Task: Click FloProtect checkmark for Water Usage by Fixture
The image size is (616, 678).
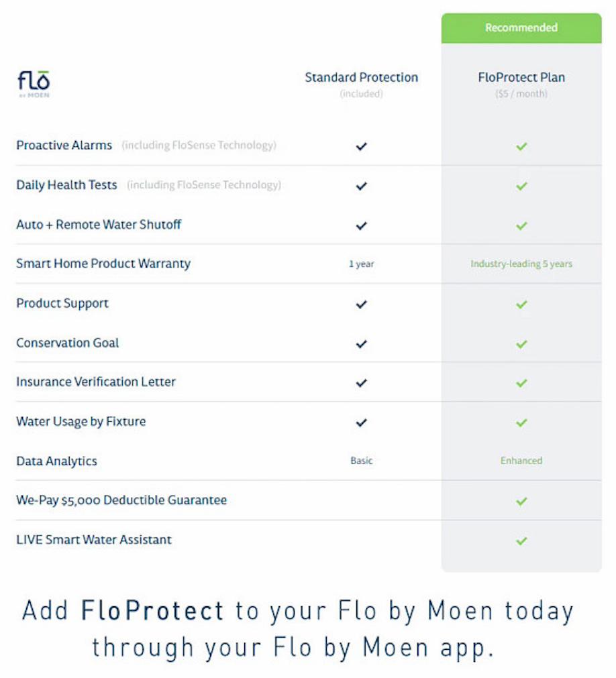Action: (521, 422)
